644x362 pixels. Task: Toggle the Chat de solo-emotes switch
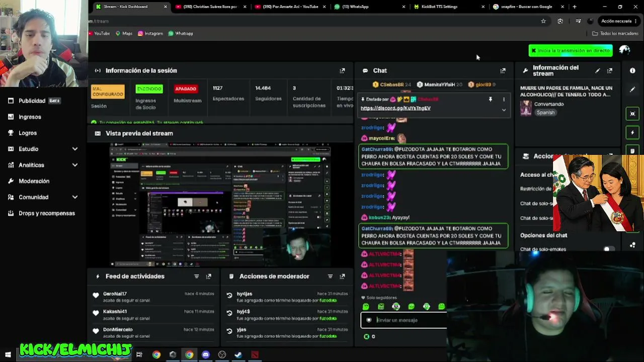(609, 249)
